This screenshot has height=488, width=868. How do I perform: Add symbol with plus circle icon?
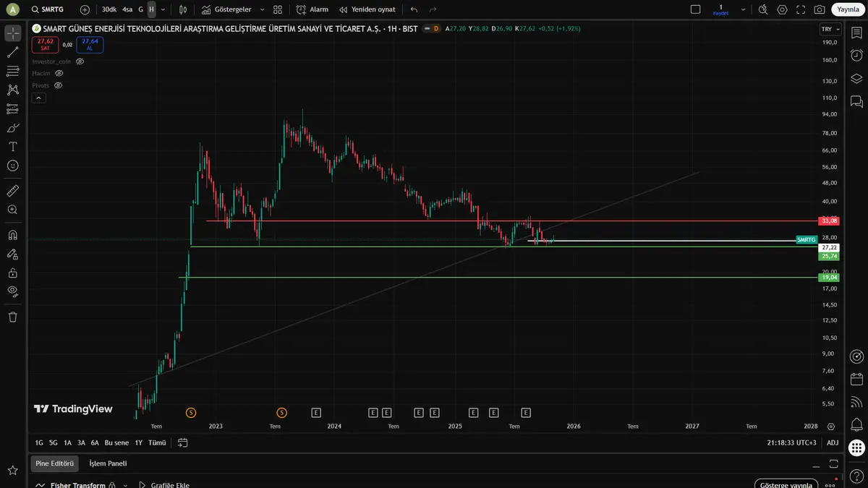(x=85, y=9)
